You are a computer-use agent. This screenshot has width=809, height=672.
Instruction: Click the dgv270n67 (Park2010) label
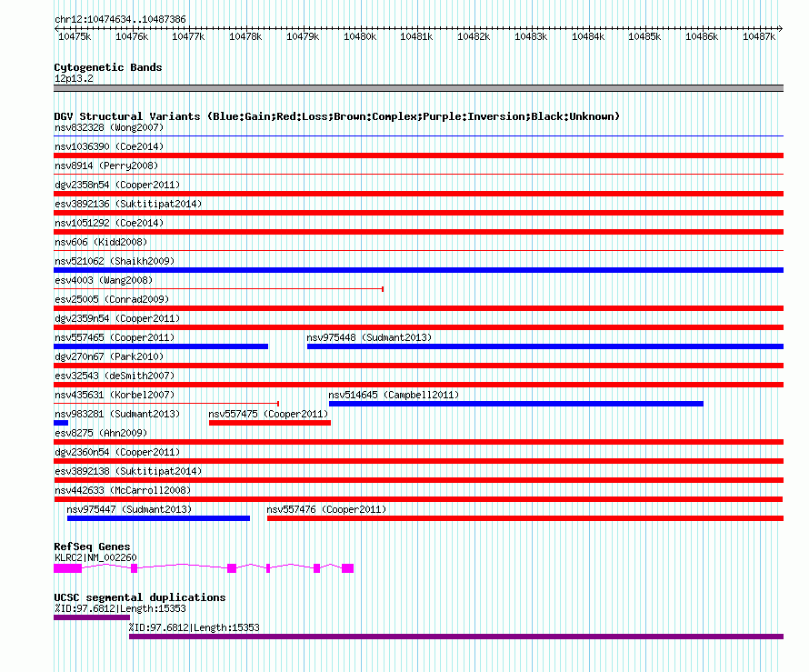coord(109,356)
